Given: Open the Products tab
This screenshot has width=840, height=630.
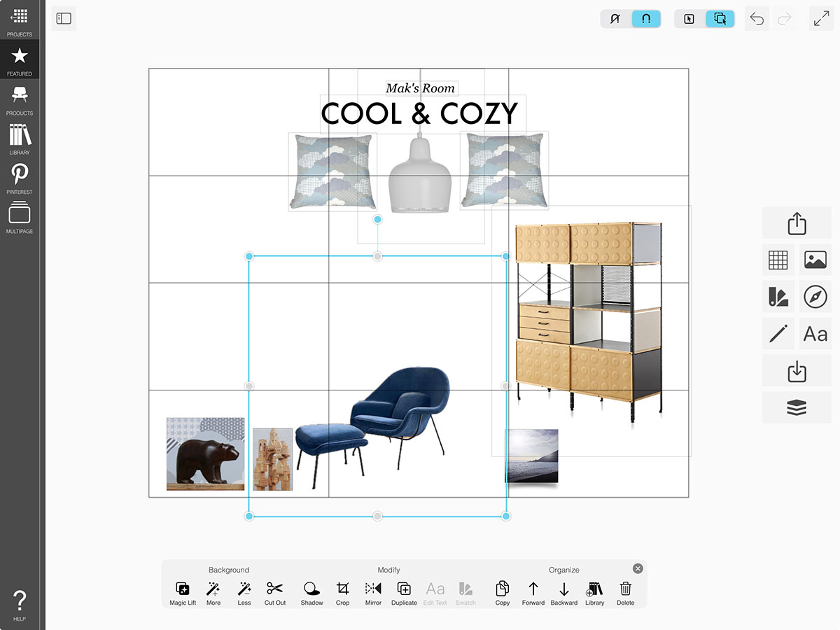Looking at the screenshot, I should 20,99.
